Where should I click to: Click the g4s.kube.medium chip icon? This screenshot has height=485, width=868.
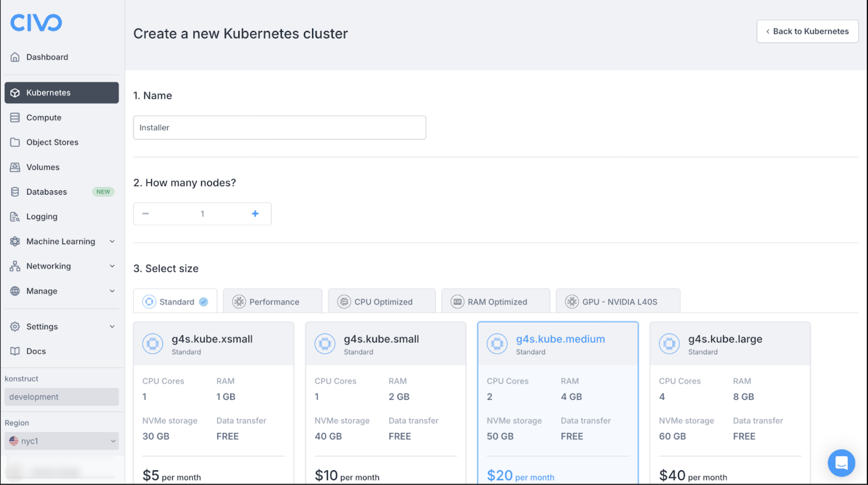coord(497,344)
